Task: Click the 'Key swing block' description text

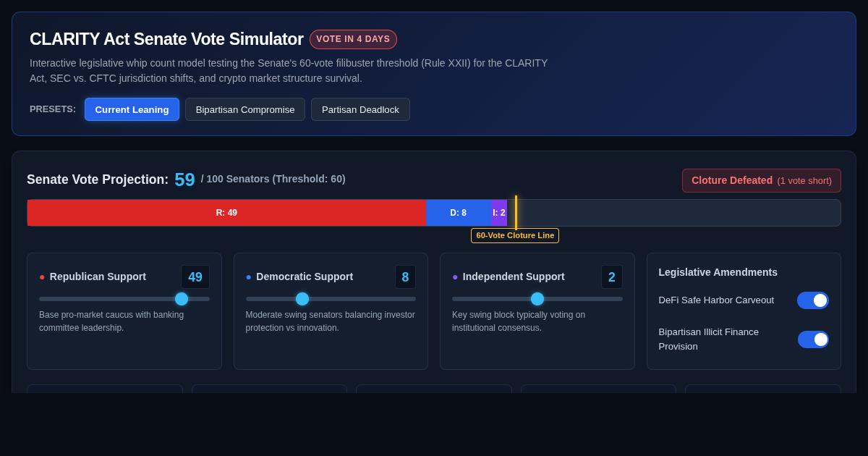Action: (x=519, y=321)
